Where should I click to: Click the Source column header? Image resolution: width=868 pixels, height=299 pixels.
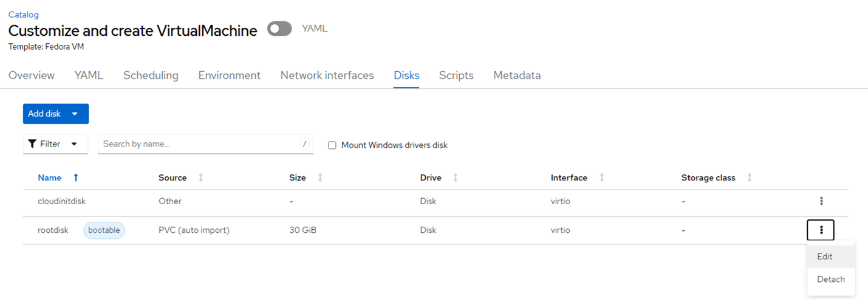point(173,177)
